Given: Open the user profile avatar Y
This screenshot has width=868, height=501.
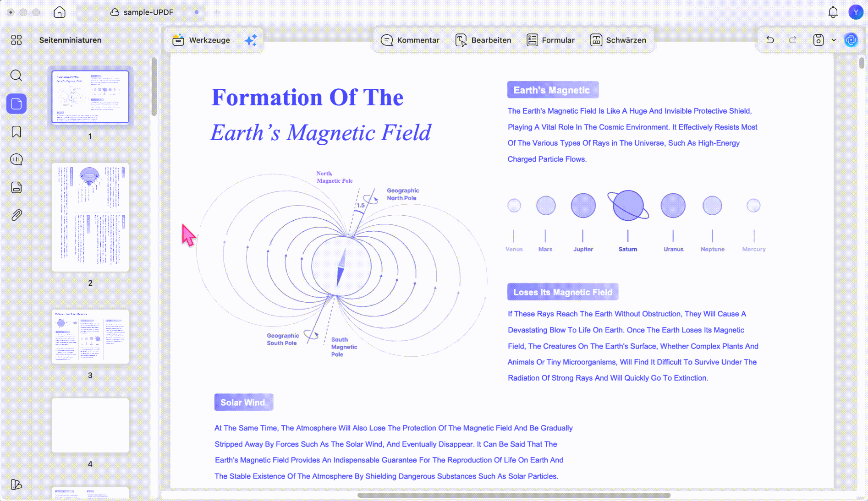Looking at the screenshot, I should pyautogui.click(x=856, y=12).
